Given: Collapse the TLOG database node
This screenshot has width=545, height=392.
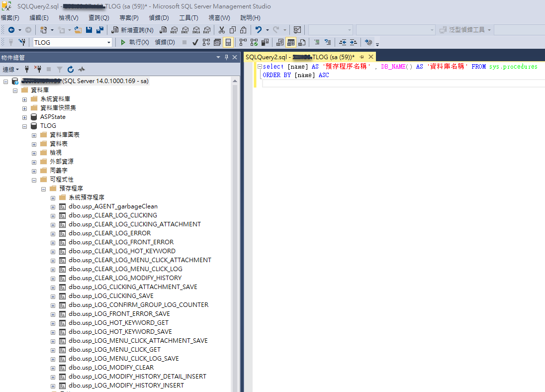Looking at the screenshot, I should [x=25, y=126].
